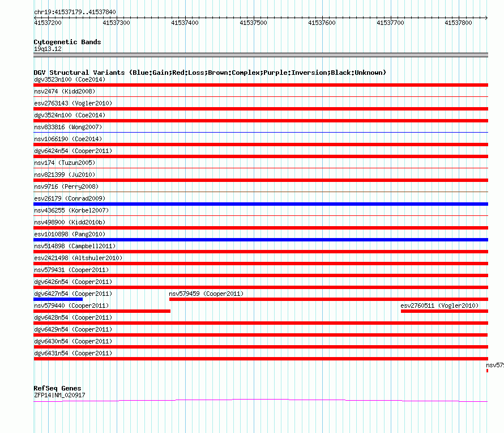Open variant nsv436255 (Korbel2007)
Screen dimensions: 504x433
71,210
